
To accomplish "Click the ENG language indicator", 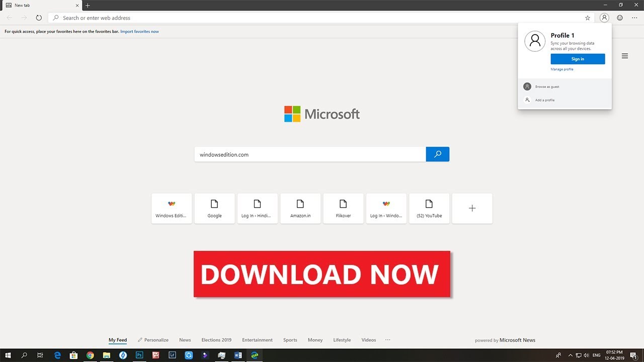I will pos(597,355).
